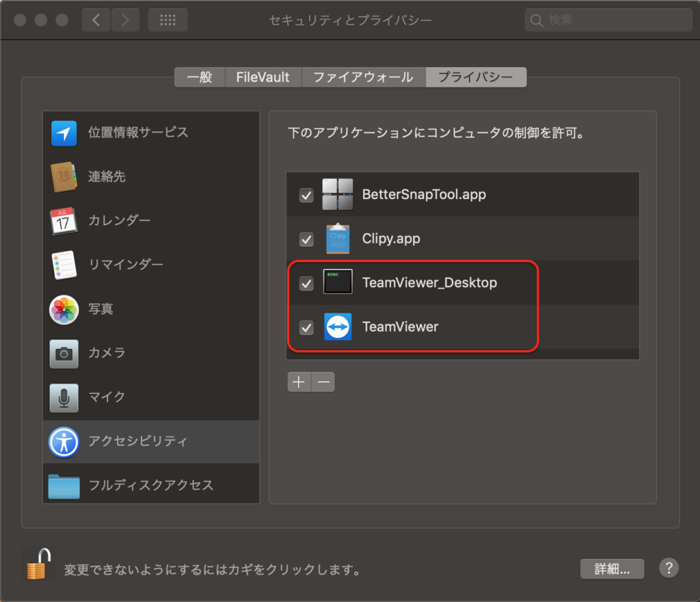
Task: Select the 位置情報サービス location icon
Action: point(64,133)
